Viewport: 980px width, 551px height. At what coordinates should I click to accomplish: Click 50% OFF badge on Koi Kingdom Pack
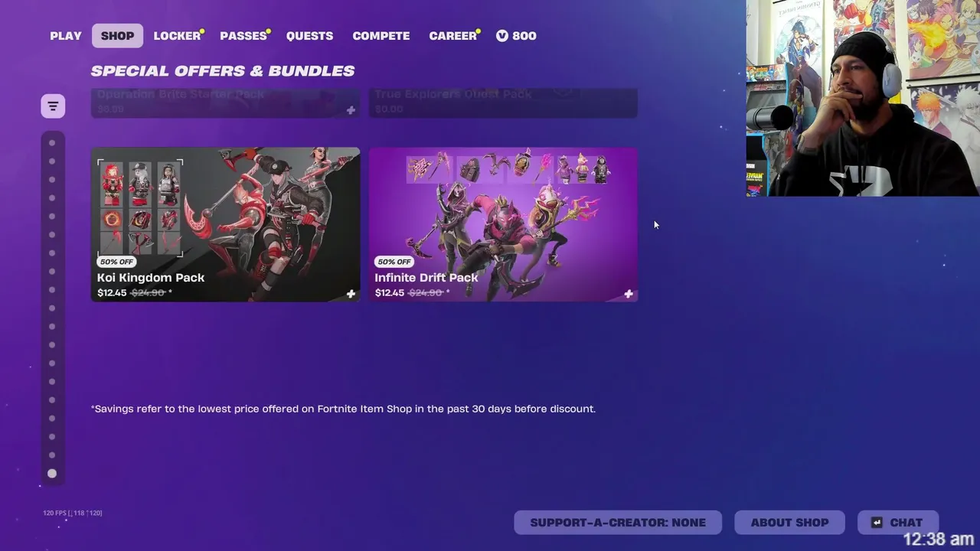tap(116, 262)
